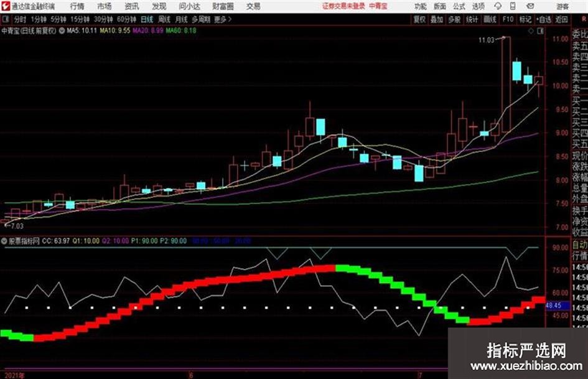Switch to the 15分钟 period
588x379 pixels.
tap(80, 19)
